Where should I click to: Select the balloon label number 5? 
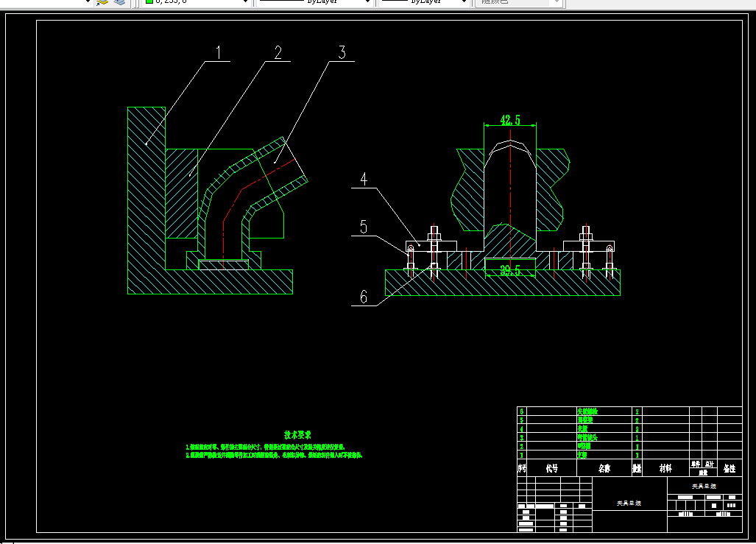point(364,227)
